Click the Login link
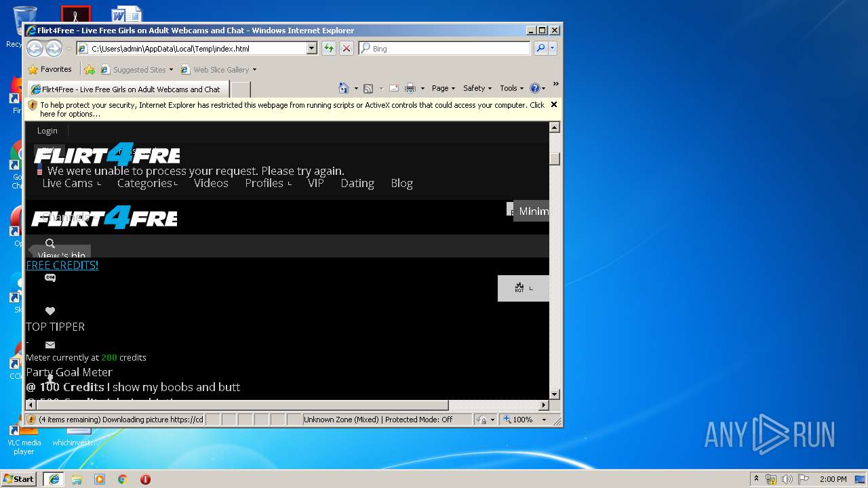The image size is (868, 488). pos(47,131)
